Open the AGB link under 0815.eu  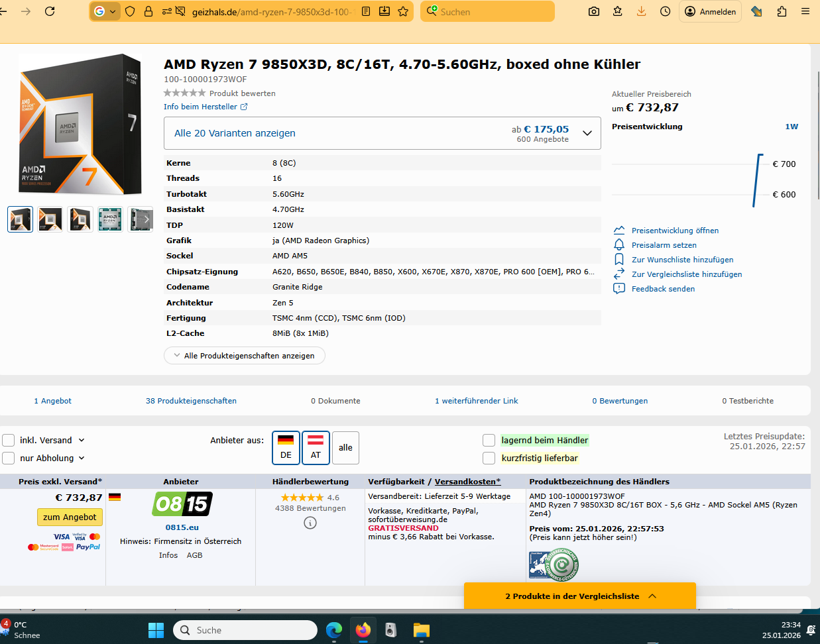coord(195,555)
